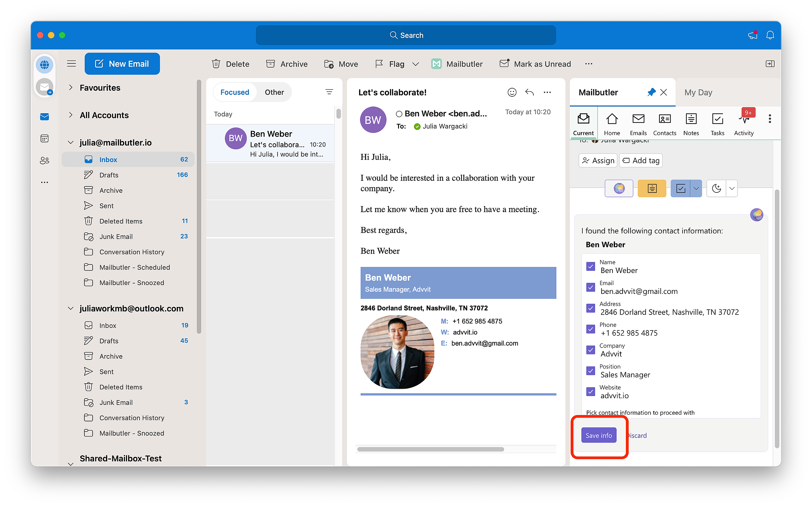Pin the Mailbutler panel
The image size is (812, 507).
tap(651, 92)
